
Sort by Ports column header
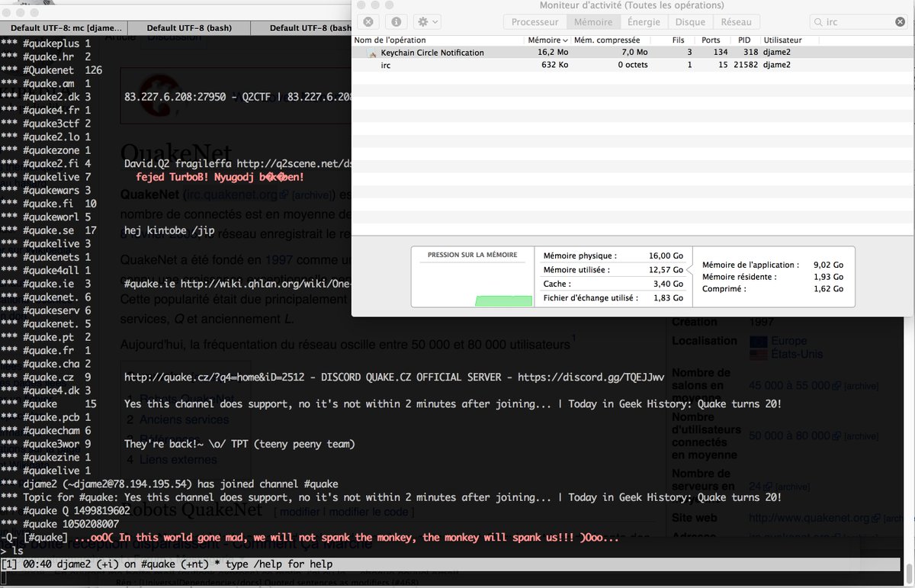711,40
